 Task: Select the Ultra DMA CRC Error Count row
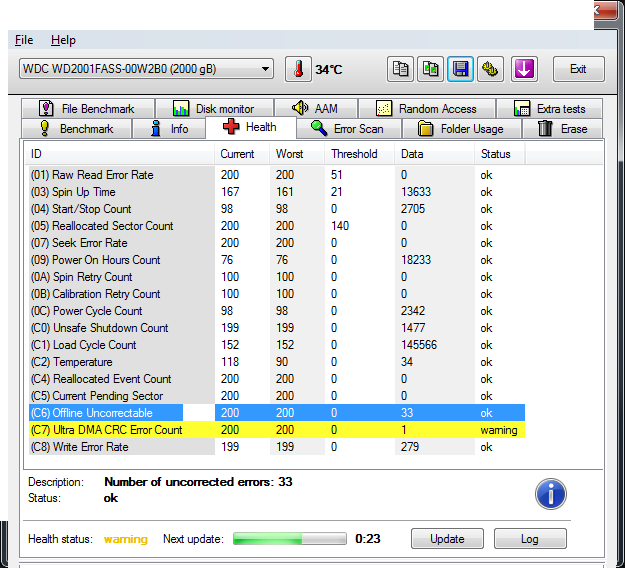pos(107,430)
